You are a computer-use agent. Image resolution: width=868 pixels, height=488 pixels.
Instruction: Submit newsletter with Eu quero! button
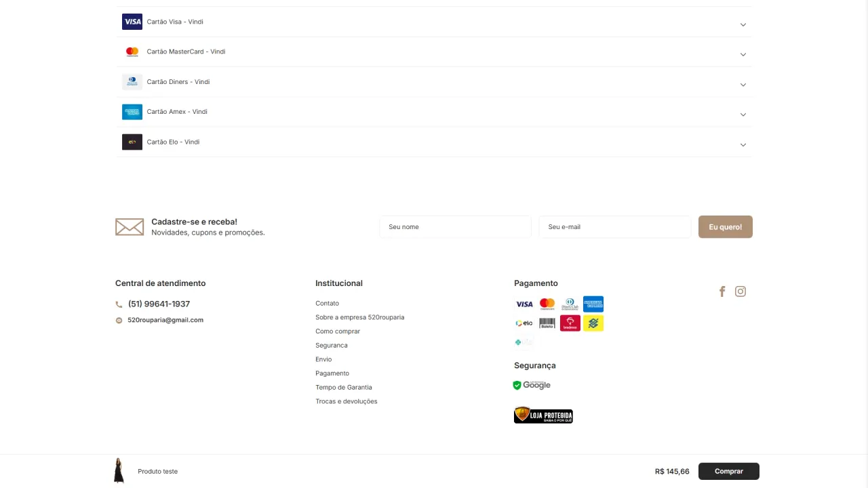coord(726,227)
